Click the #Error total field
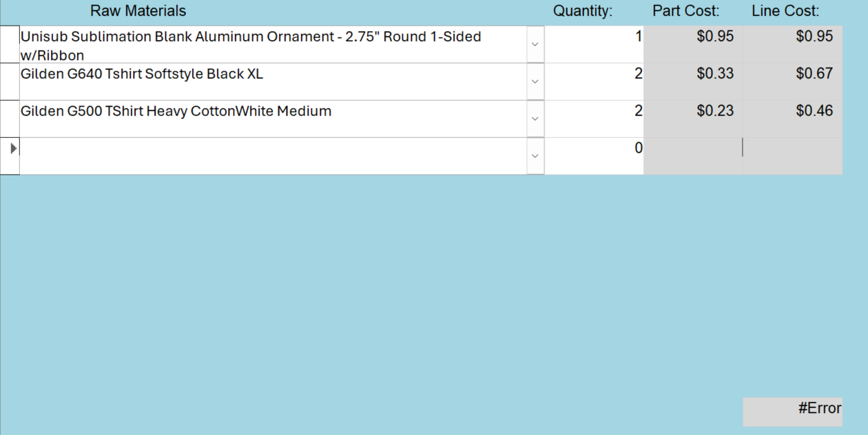This screenshot has height=435, width=868. (793, 412)
